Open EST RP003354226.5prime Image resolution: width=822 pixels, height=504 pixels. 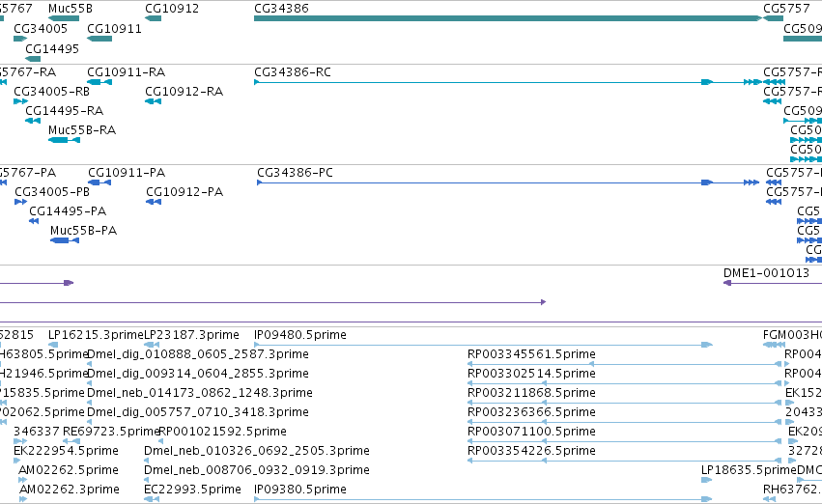click(x=531, y=452)
